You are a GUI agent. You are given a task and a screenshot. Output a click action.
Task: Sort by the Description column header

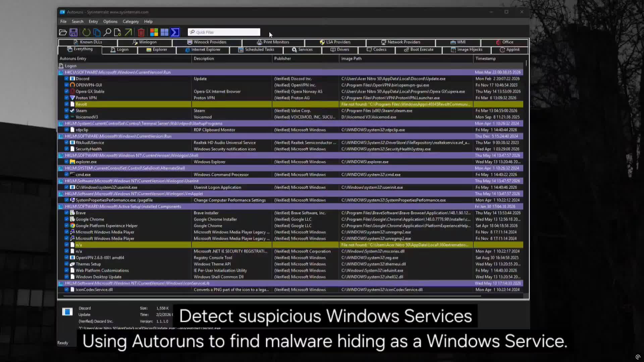[x=232, y=59]
